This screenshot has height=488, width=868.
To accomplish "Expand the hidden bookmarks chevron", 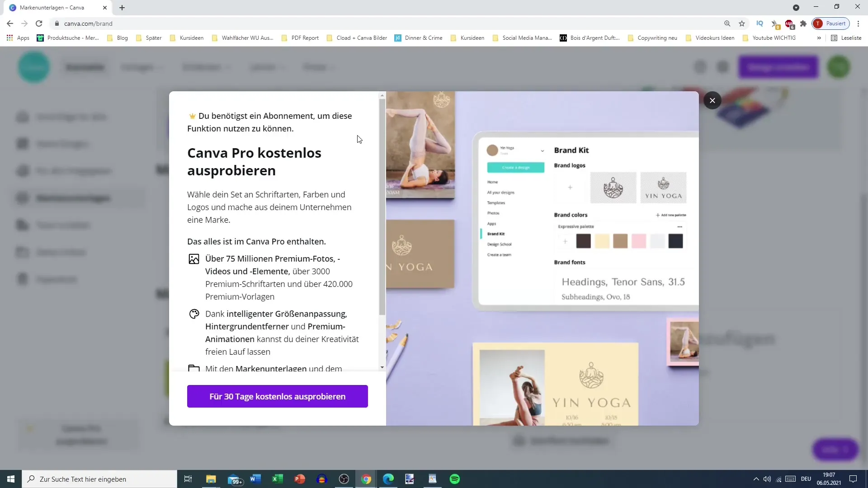I will 819,38.
